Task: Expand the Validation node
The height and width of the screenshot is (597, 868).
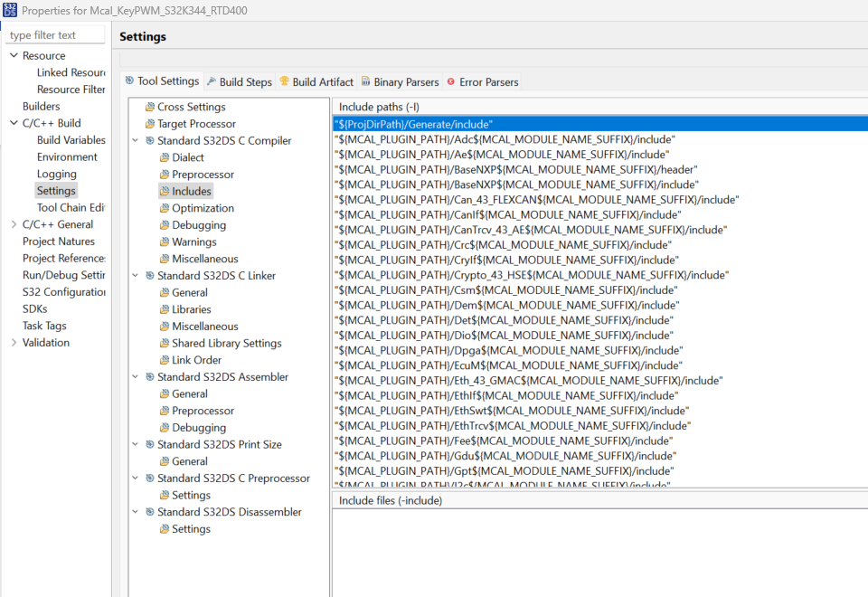Action: [x=14, y=343]
